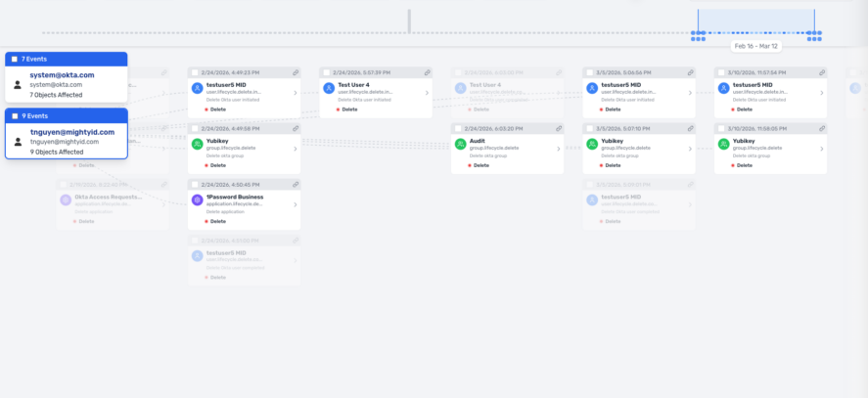The width and height of the screenshot is (868, 398).
Task: Select checkbox on 2/24/2026 4:49:23 PM event
Action: pyautogui.click(x=196, y=72)
